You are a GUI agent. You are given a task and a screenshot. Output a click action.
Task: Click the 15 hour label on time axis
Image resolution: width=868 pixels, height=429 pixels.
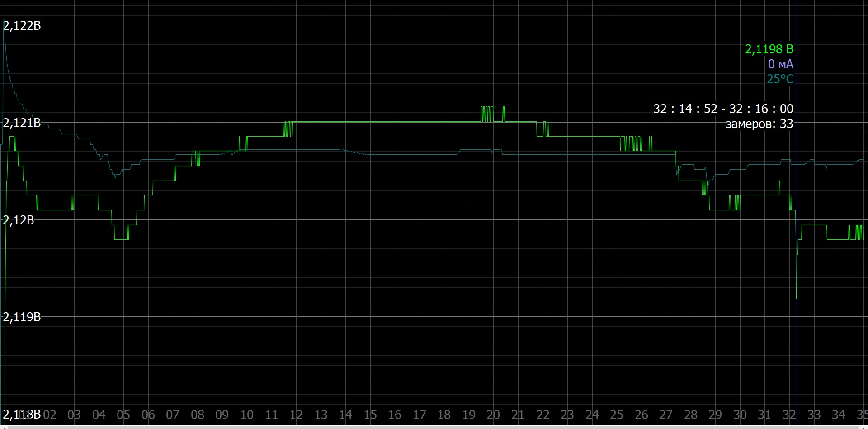pos(370,415)
